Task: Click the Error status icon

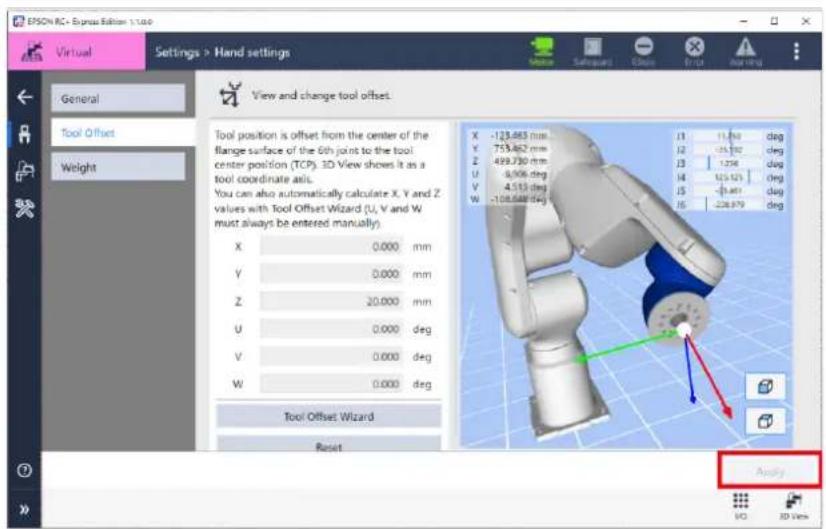Action: [694, 52]
